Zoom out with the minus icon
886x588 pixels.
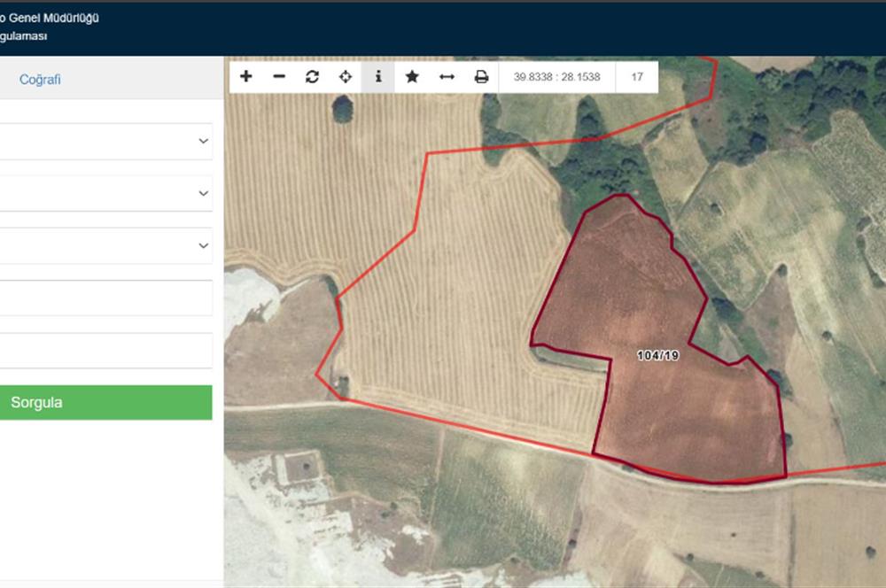click(x=279, y=77)
